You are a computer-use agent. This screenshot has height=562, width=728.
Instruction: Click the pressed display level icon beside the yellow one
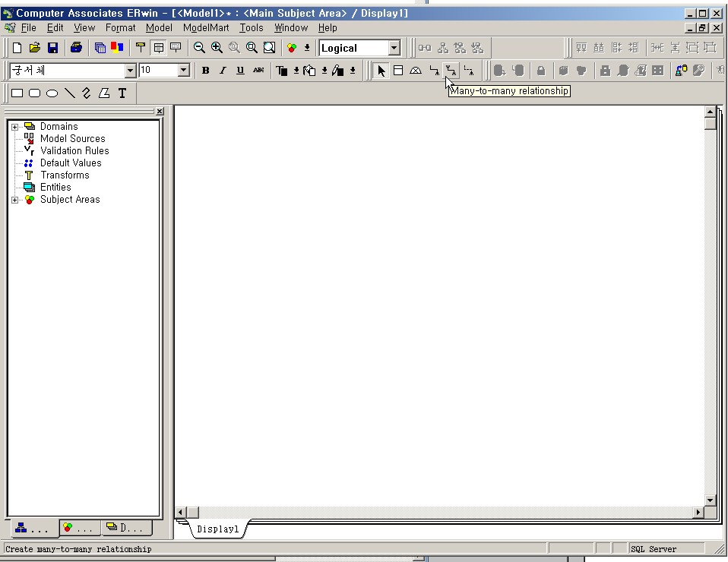pos(158,48)
